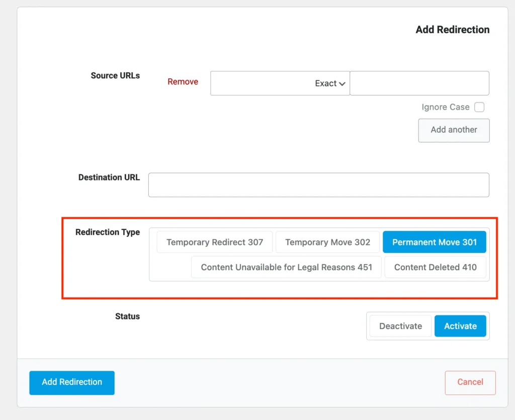Click the Add Redirection heading
This screenshot has height=420, width=515.
tap(453, 30)
